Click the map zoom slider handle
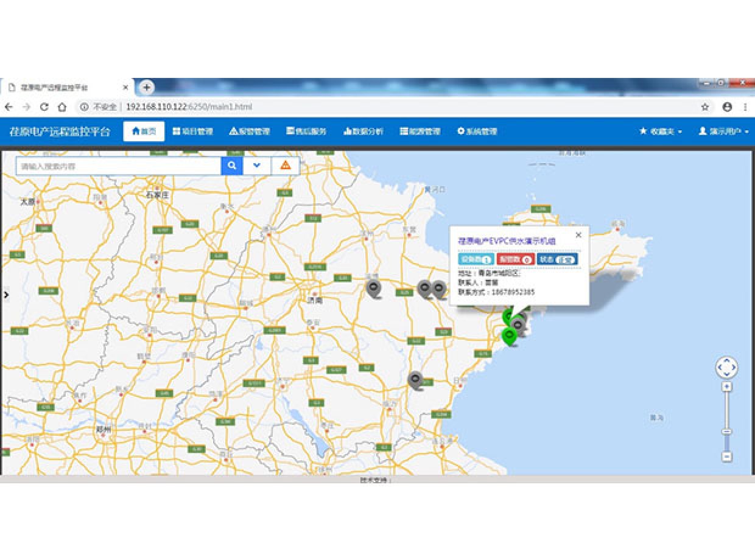The image size is (755, 560). (x=726, y=432)
